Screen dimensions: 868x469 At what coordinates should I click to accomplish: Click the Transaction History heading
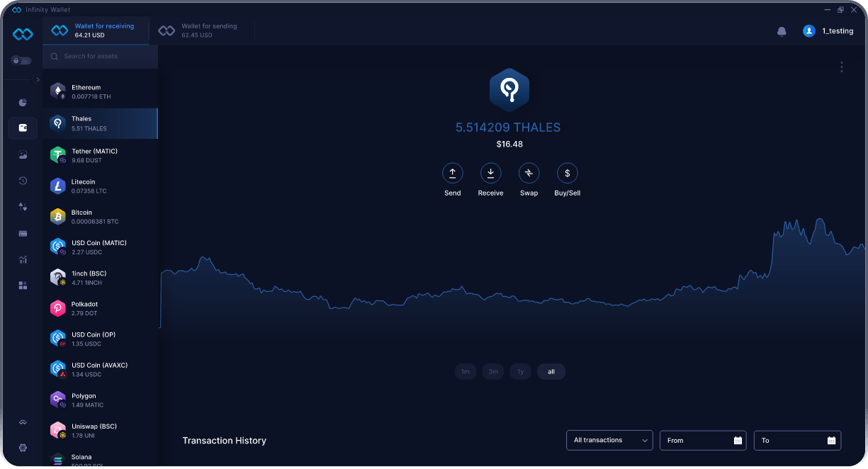(x=225, y=441)
